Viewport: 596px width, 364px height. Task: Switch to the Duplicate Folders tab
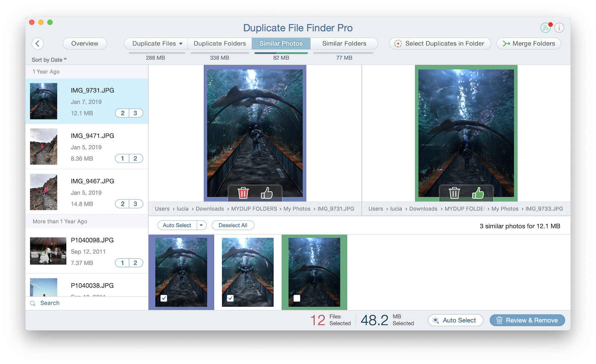point(220,44)
